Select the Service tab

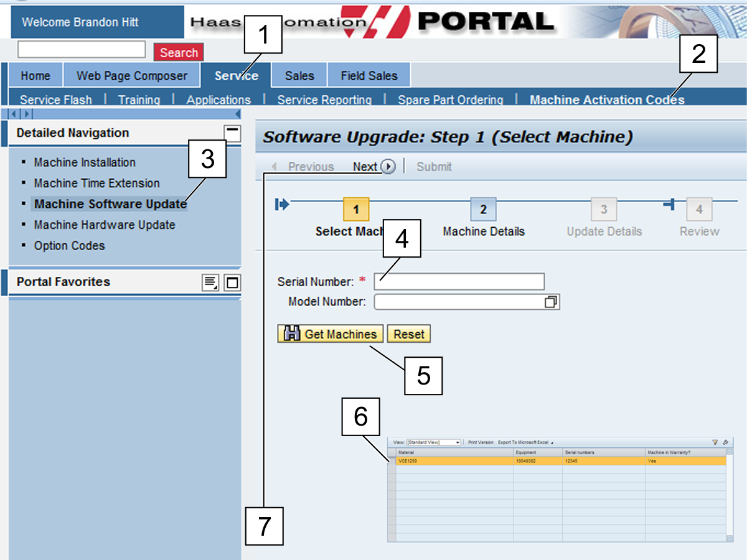(x=237, y=76)
